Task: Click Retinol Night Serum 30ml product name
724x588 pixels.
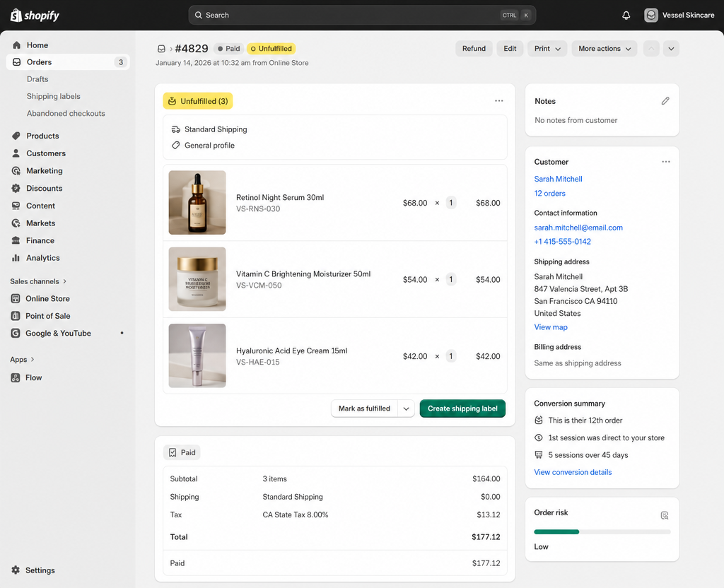Action: pos(280,198)
